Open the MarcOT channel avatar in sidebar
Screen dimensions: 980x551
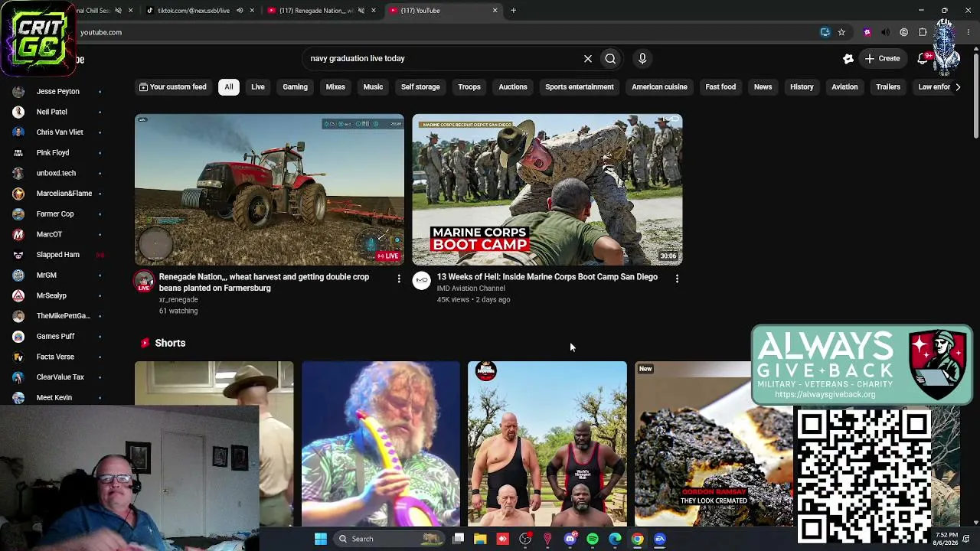pos(18,234)
